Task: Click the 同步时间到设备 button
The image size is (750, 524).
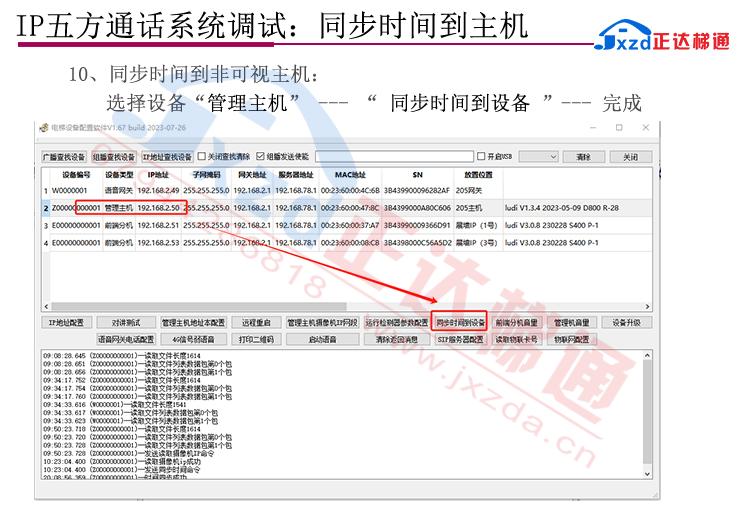Action: point(460,323)
